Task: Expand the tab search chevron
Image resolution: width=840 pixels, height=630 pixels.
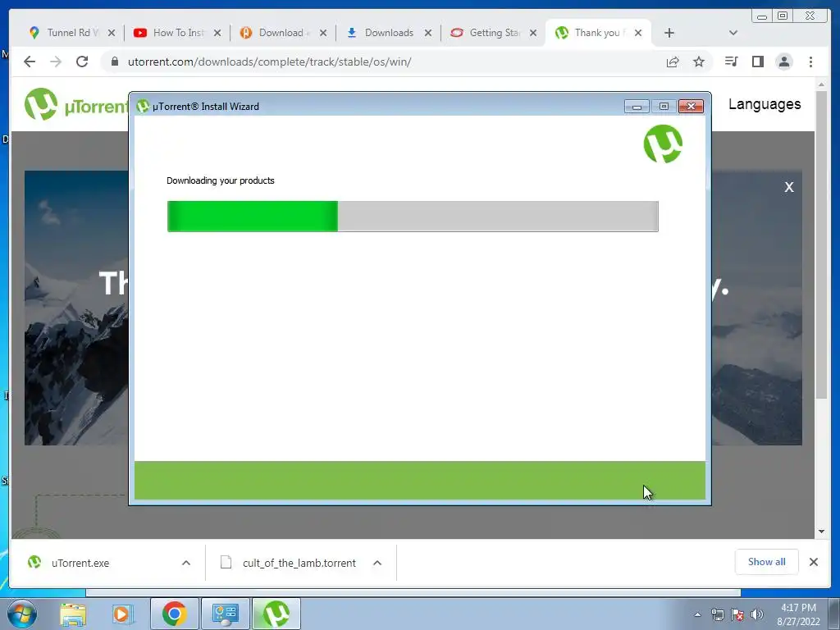Action: pos(733,33)
